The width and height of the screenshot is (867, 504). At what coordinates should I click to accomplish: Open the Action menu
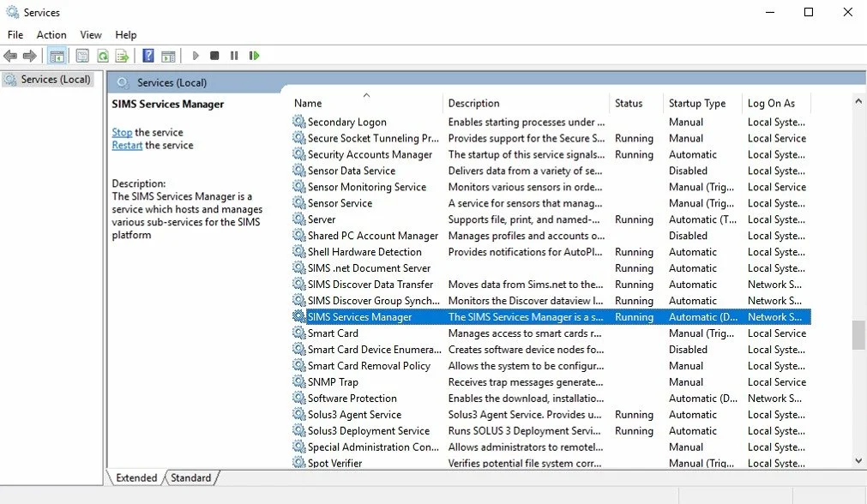51,35
